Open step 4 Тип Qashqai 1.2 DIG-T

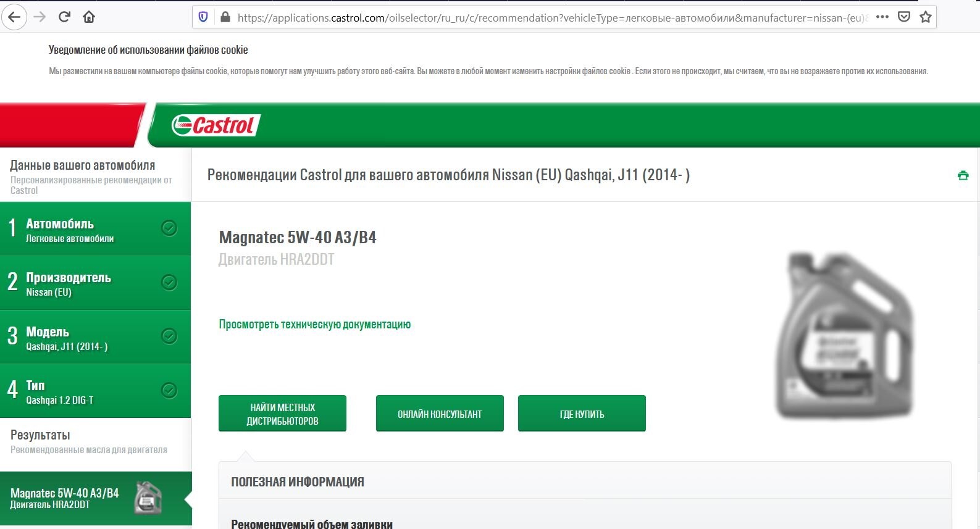[x=96, y=391]
